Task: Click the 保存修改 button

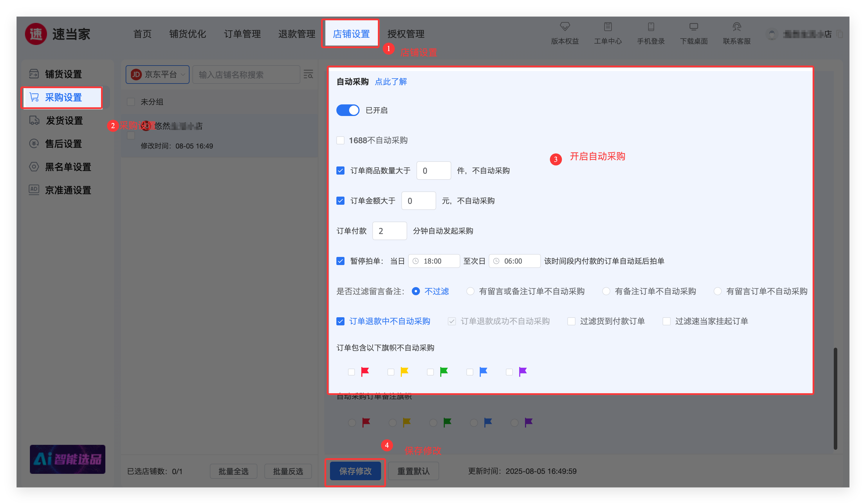Action: pyautogui.click(x=355, y=471)
